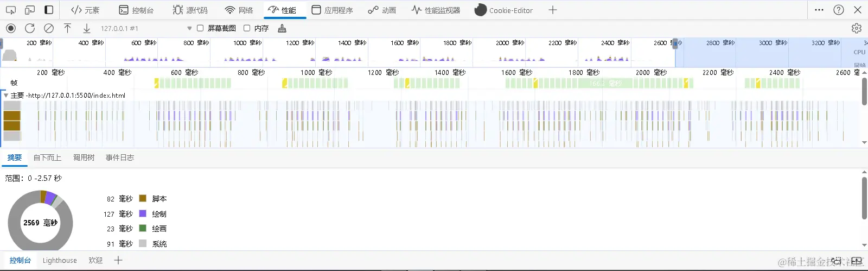This screenshot has width=868, height=271.
Task: Select the 摘要 (Summary) tab
Action: [15, 157]
